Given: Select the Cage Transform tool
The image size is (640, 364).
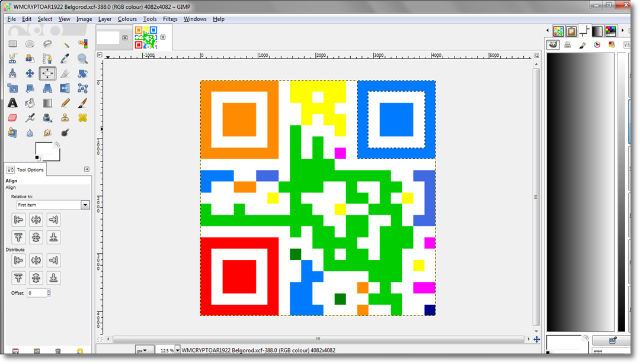Looking at the screenshot, I should pyautogui.click(x=83, y=88).
